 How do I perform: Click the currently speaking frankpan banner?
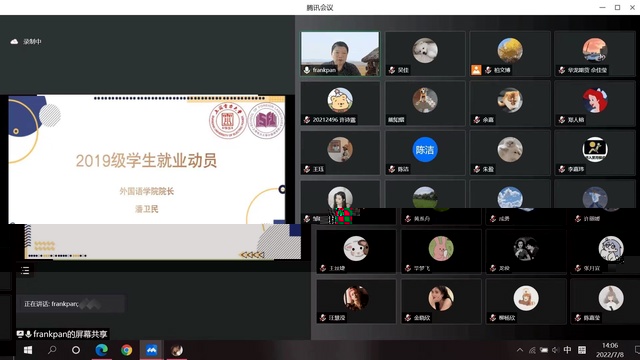70,304
